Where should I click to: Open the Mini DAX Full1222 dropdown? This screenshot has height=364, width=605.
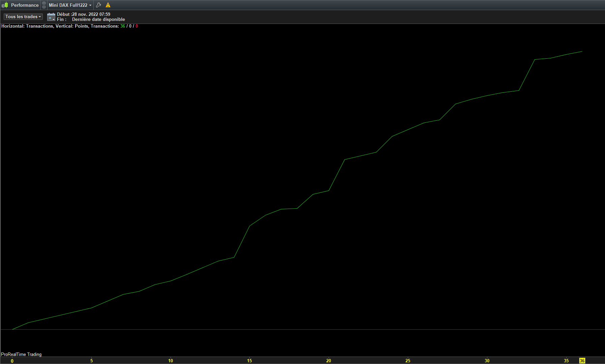(x=70, y=5)
